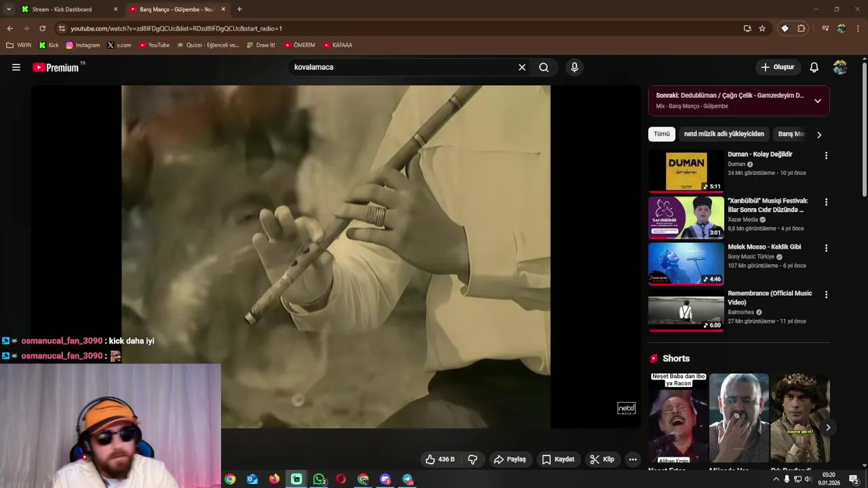Open Telegram from the taskbar
868x488 pixels.
(408, 479)
